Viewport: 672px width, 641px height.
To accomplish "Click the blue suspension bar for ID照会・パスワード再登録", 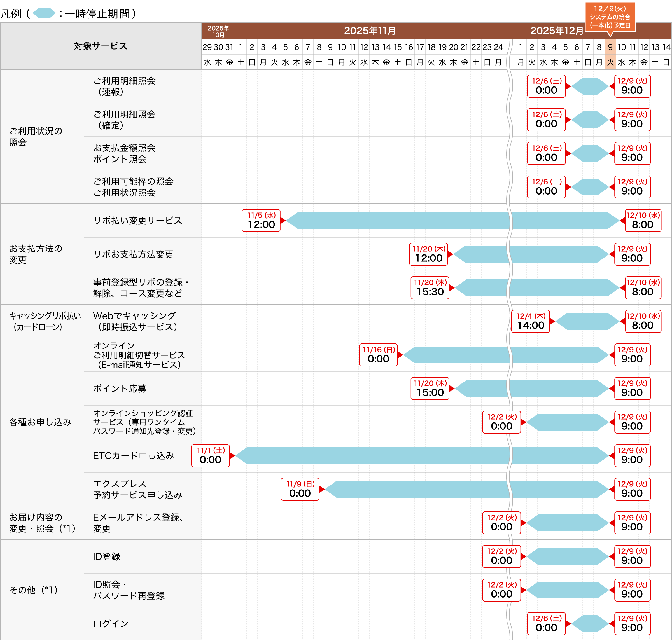I will pyautogui.click(x=568, y=590).
